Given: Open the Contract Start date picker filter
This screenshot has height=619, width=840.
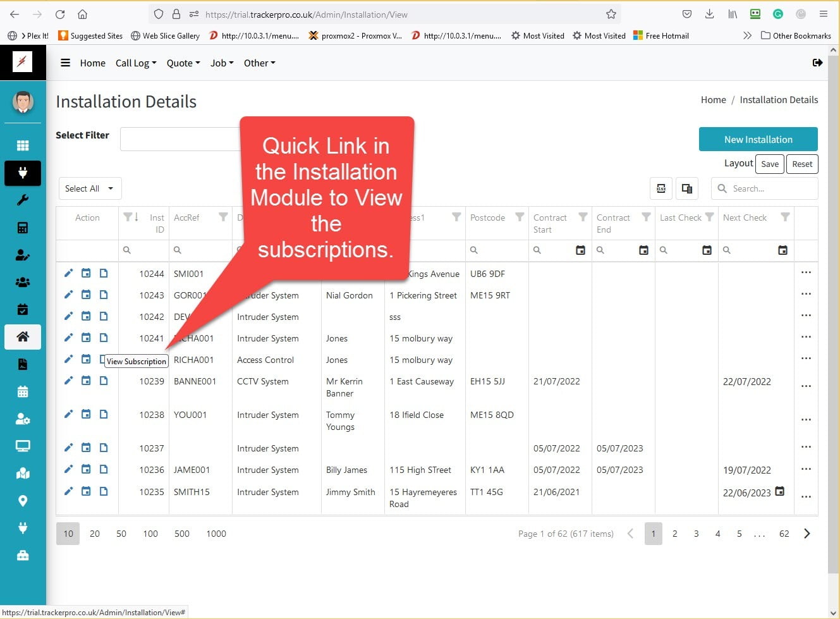Looking at the screenshot, I should pyautogui.click(x=580, y=250).
